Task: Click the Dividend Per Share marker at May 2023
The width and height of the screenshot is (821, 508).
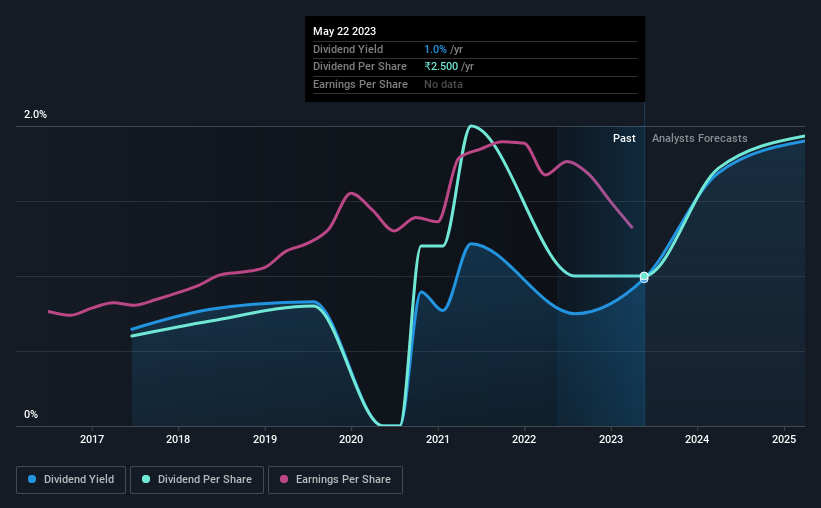Action: 644,276
